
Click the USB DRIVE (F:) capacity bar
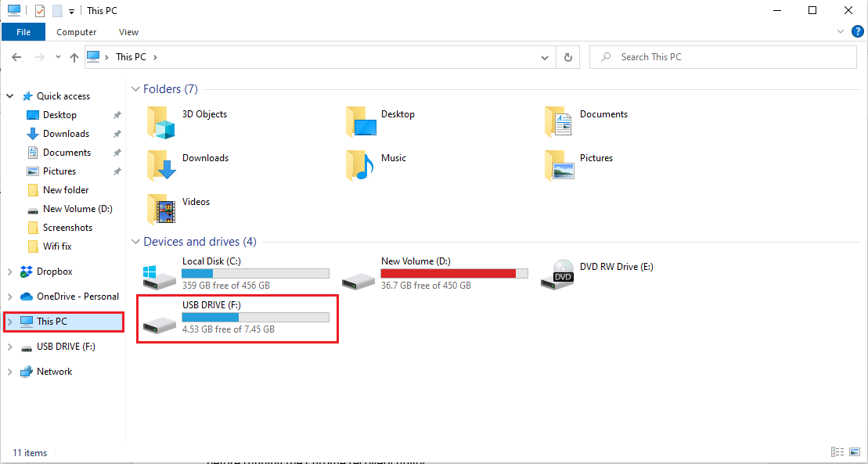(x=255, y=317)
